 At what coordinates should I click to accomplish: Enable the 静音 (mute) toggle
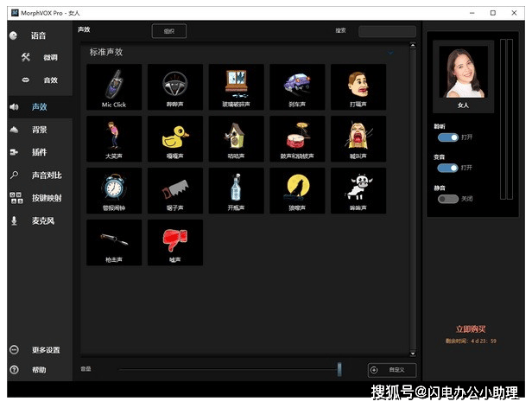[447, 198]
